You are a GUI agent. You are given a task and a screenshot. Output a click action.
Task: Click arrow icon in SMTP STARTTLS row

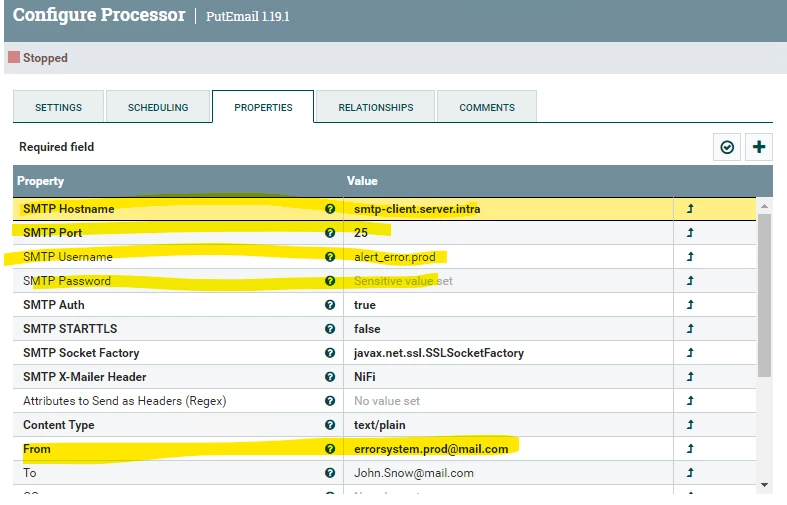(x=690, y=329)
